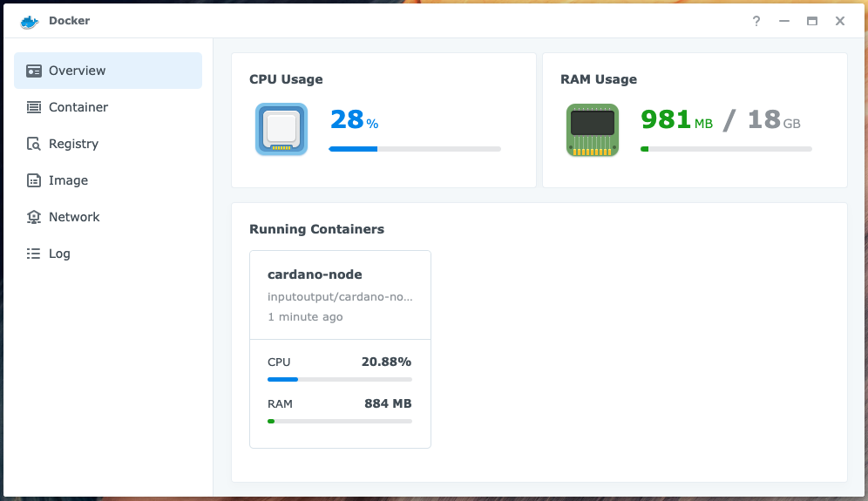Image resolution: width=868 pixels, height=501 pixels.
Task: Open the help question mark icon
Action: point(756,21)
